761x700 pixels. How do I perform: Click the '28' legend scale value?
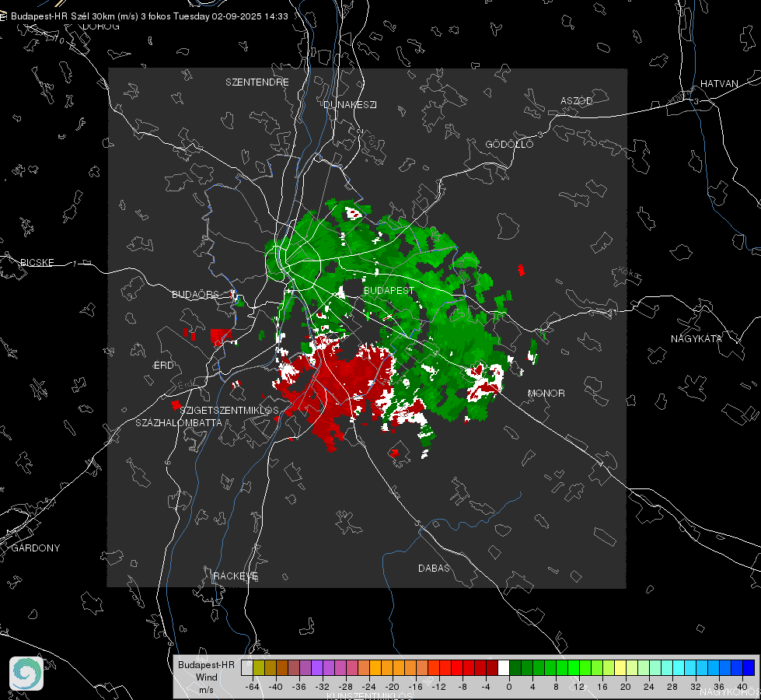pyautogui.click(x=672, y=687)
